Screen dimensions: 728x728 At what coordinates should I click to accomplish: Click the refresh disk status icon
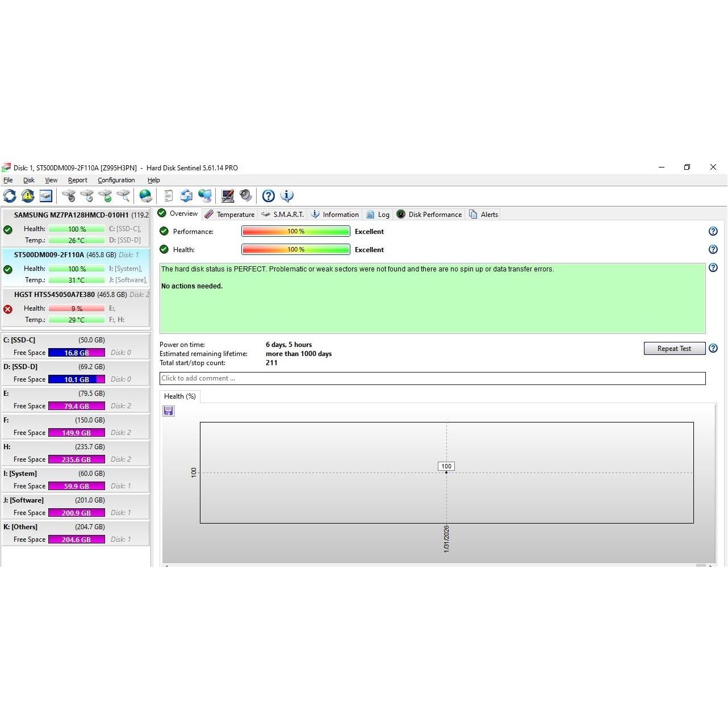coord(10,196)
